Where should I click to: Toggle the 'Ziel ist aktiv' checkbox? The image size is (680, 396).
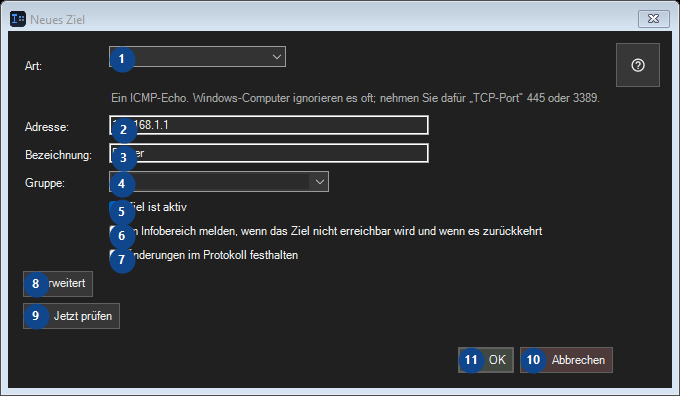(x=115, y=207)
